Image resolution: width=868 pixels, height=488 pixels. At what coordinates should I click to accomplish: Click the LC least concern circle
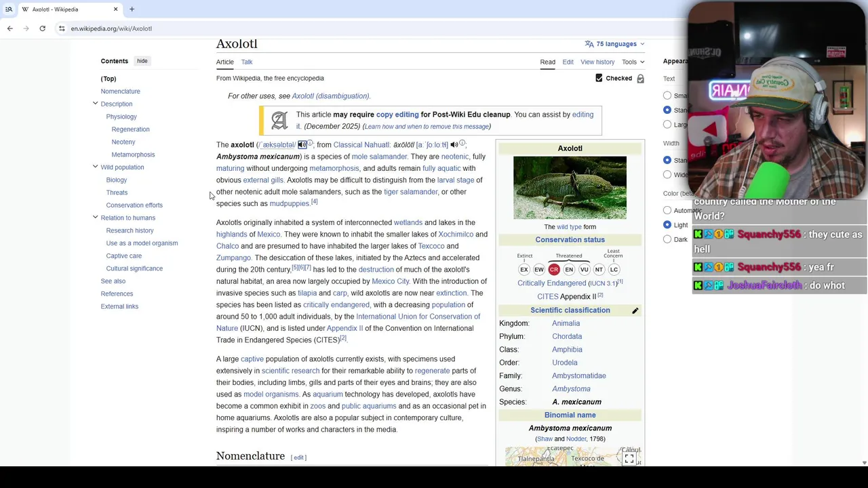(614, 270)
